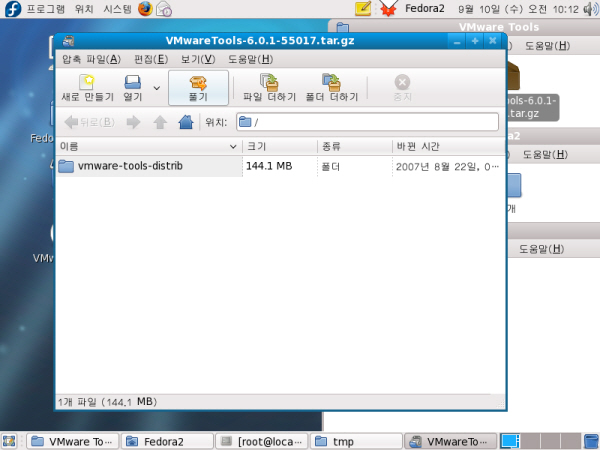Click the volume speaker icon
This screenshot has height=450, width=600.
[x=591, y=9]
